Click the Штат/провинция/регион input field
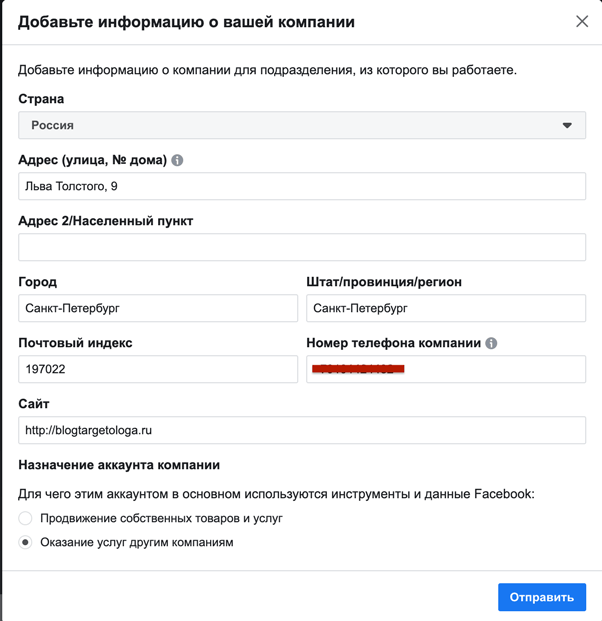The width and height of the screenshot is (602, 621). (x=446, y=309)
